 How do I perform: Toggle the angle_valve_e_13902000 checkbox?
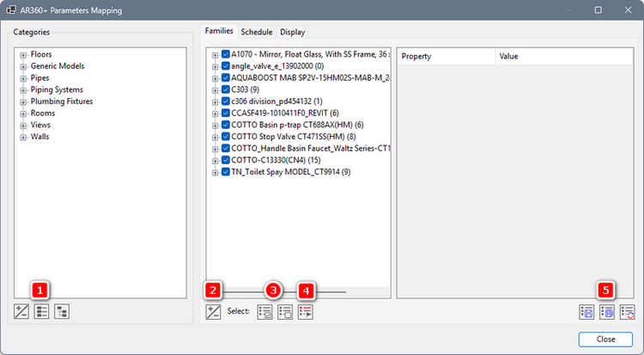pyautogui.click(x=225, y=65)
